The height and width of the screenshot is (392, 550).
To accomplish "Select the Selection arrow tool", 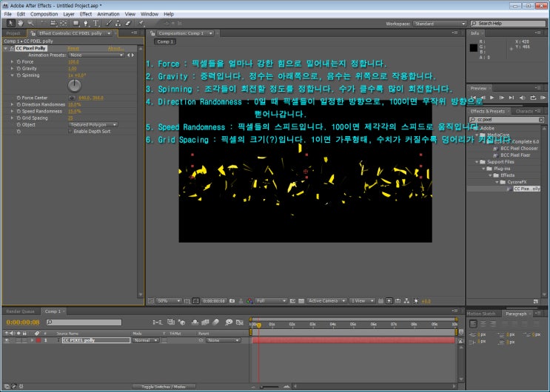I will 10,23.
